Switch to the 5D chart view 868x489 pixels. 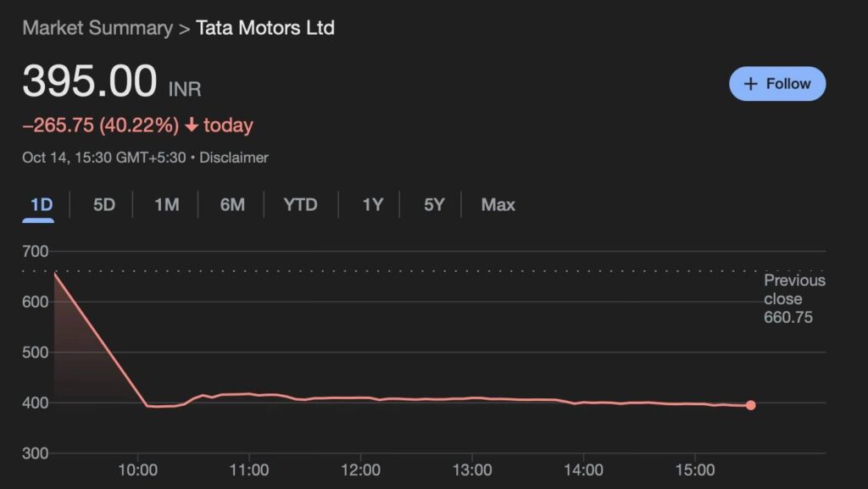click(x=102, y=204)
